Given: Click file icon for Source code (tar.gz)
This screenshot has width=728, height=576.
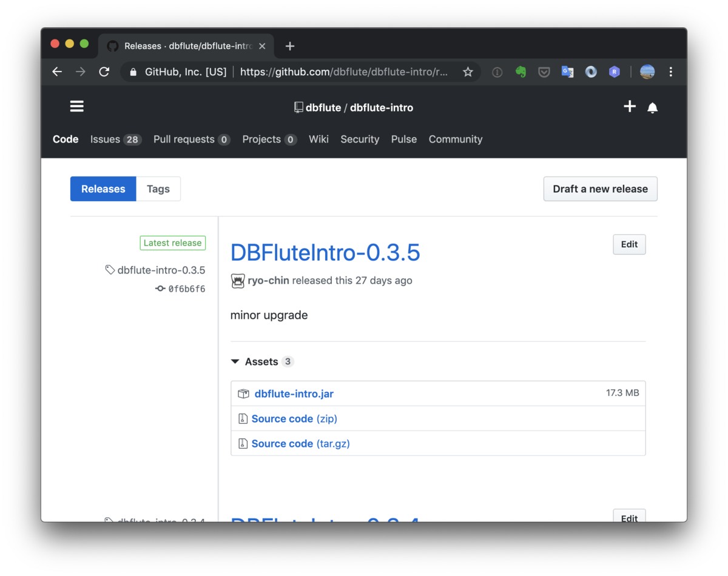Looking at the screenshot, I should 243,443.
